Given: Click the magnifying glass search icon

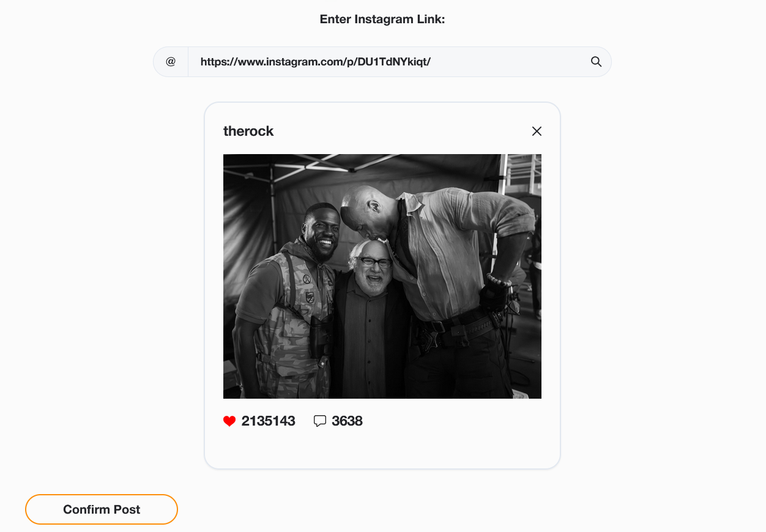Looking at the screenshot, I should 596,62.
